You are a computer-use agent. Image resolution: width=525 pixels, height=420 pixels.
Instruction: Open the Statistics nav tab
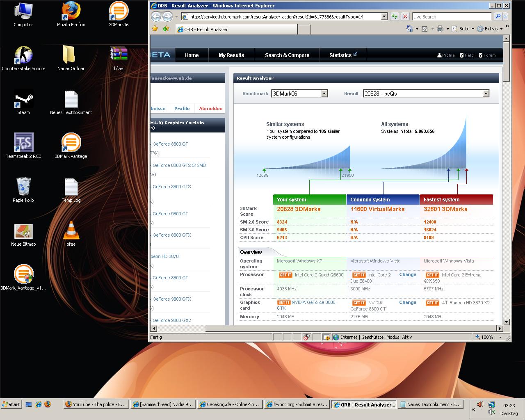[x=343, y=55]
